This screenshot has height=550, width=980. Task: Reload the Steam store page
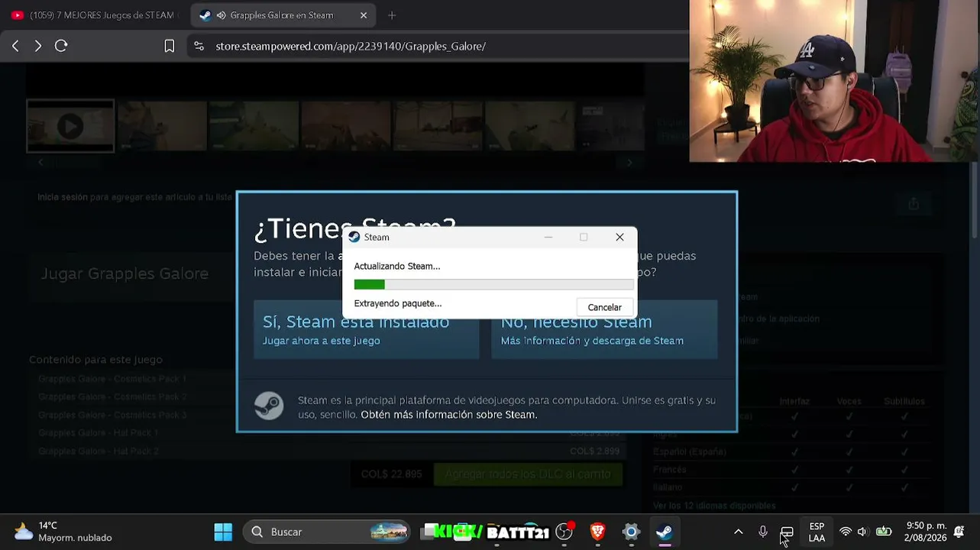(x=61, y=46)
